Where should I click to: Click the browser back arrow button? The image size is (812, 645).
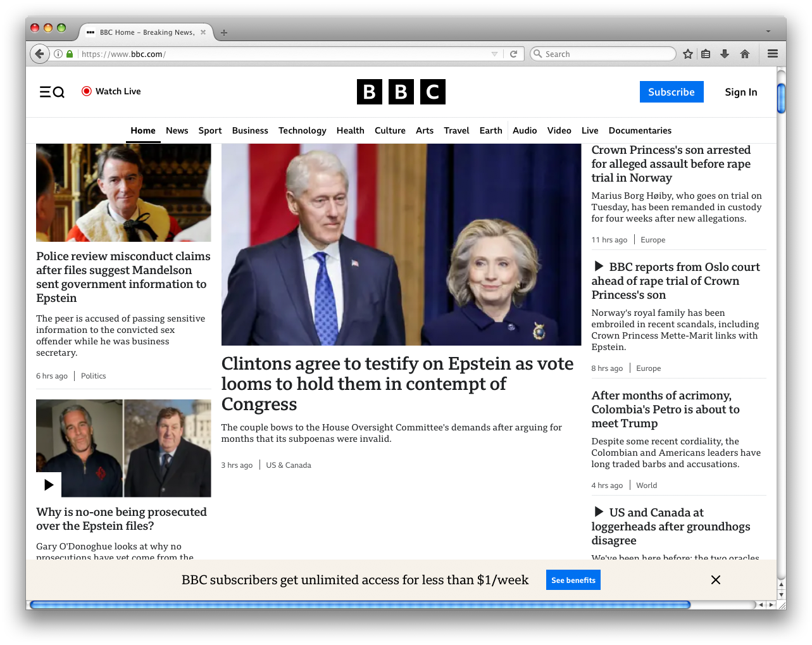[39, 54]
